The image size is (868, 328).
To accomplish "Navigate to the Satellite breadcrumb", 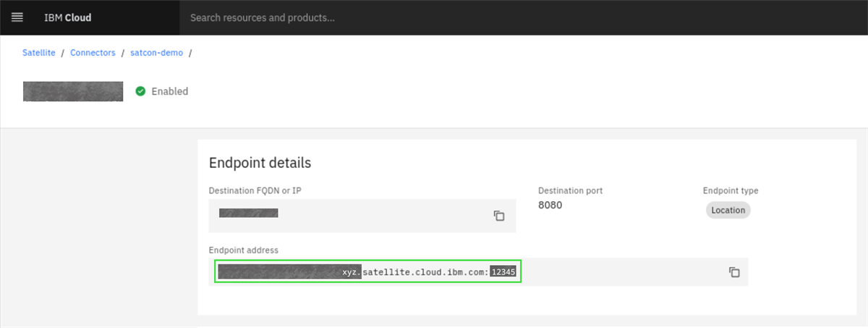I will click(x=39, y=53).
